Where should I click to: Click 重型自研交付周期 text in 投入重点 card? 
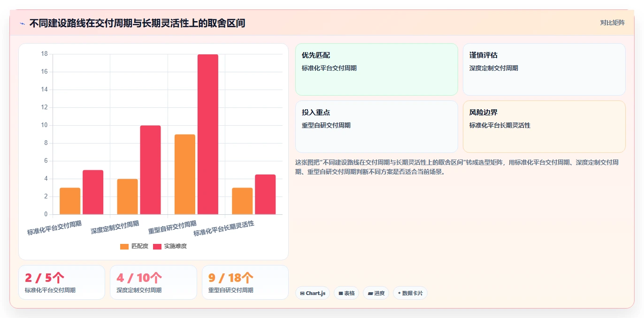click(326, 125)
